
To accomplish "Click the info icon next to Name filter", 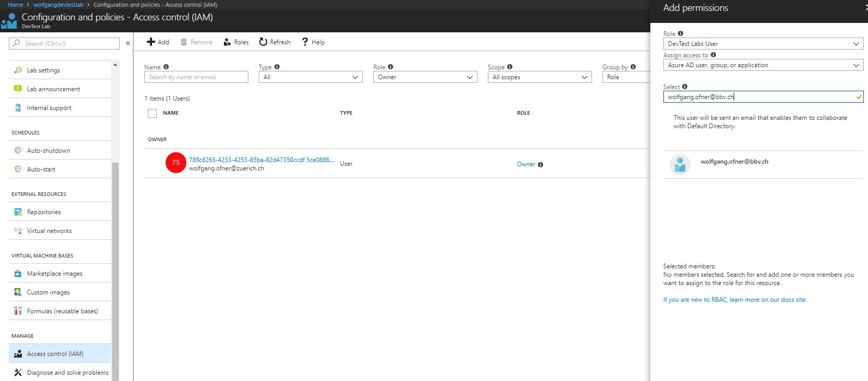I will 166,67.
